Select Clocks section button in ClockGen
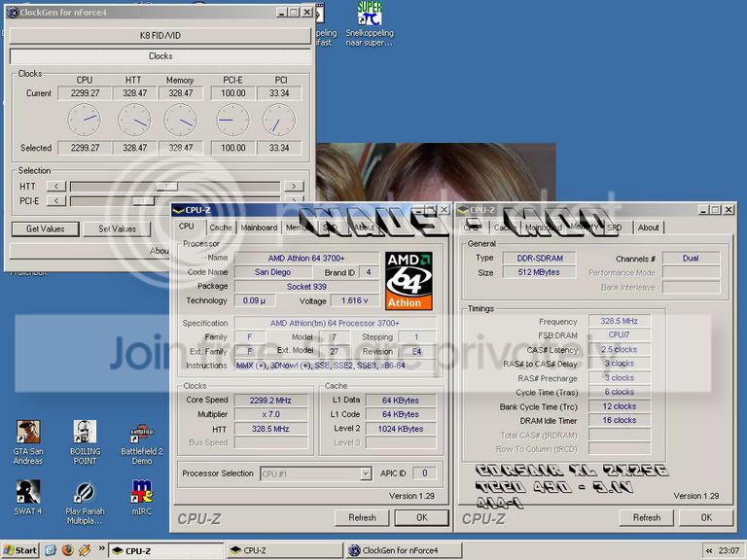 [x=160, y=56]
